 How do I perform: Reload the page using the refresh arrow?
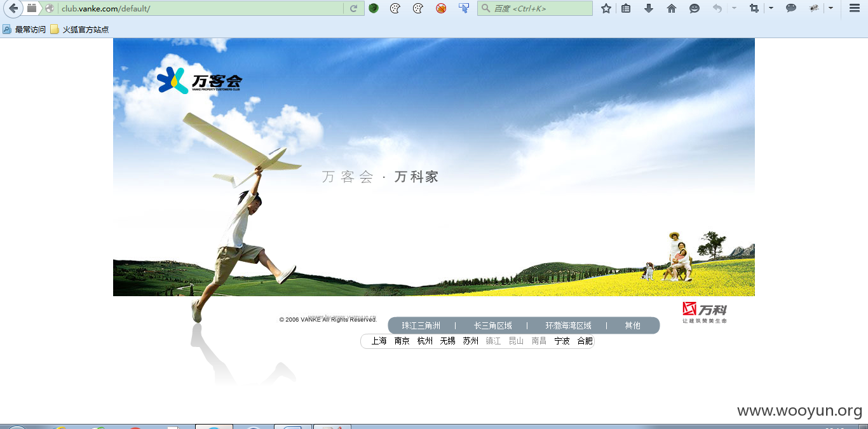tap(354, 8)
